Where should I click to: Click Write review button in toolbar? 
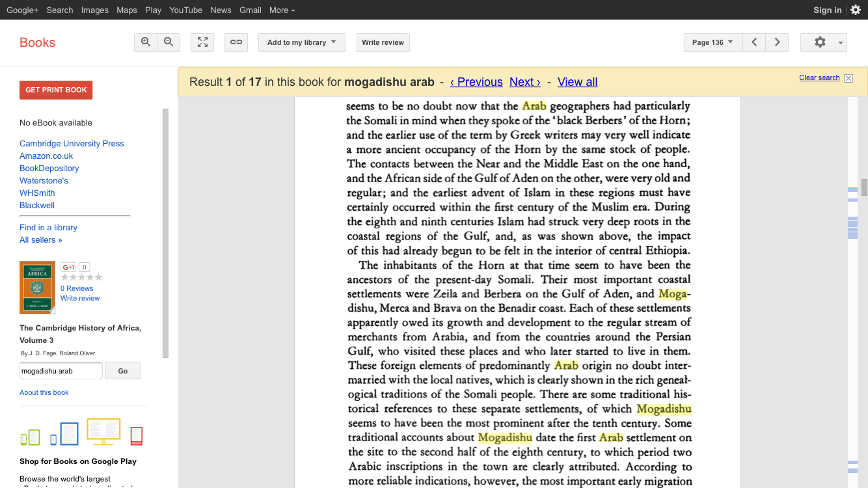[x=383, y=42]
